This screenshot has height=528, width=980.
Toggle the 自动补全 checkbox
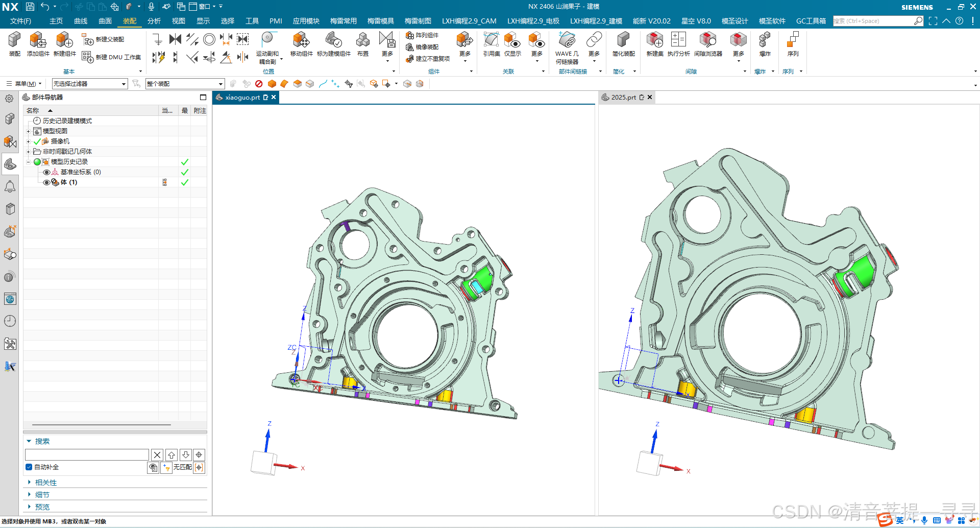(x=29, y=467)
